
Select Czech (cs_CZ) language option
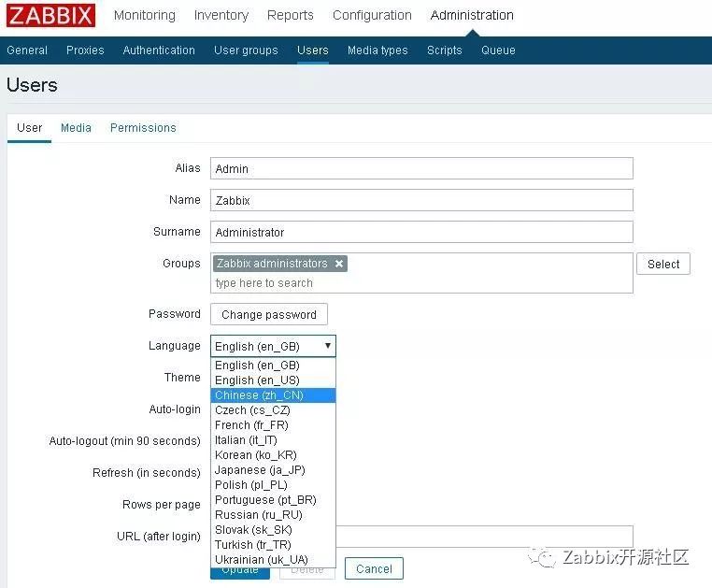tap(274, 410)
